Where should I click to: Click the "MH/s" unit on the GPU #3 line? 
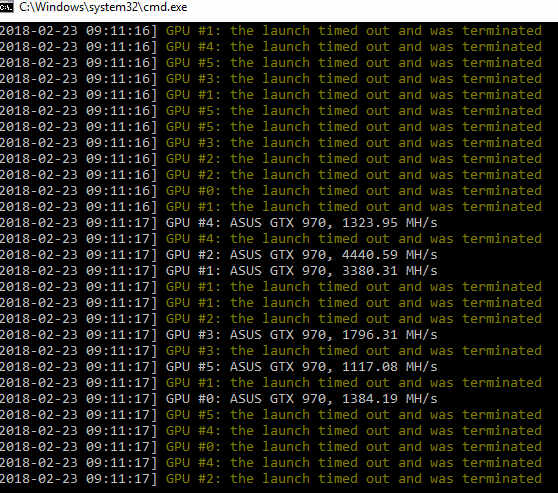pyautogui.click(x=421, y=335)
